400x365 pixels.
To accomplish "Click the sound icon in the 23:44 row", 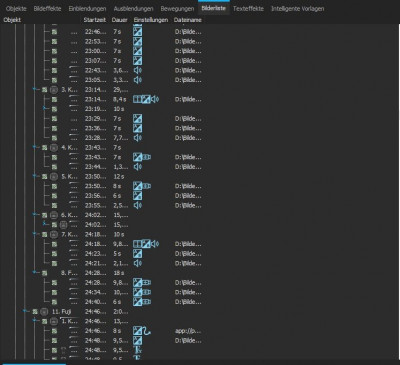I will pos(137,167).
